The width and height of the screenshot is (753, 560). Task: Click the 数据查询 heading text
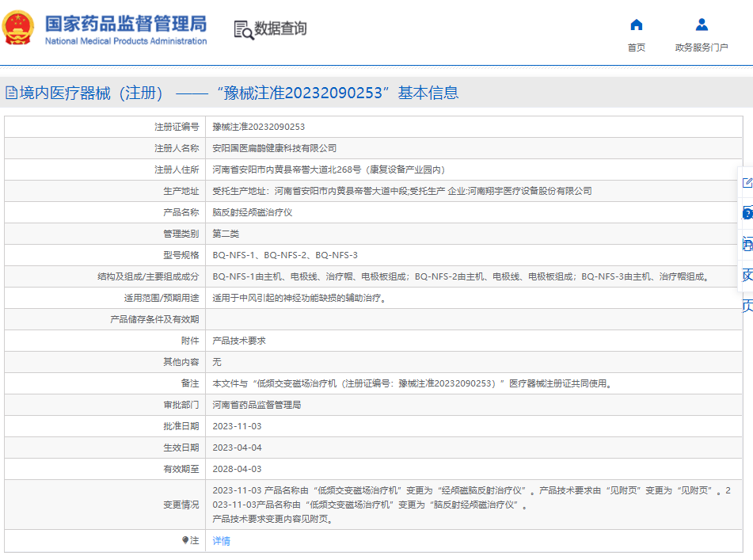pyautogui.click(x=280, y=29)
